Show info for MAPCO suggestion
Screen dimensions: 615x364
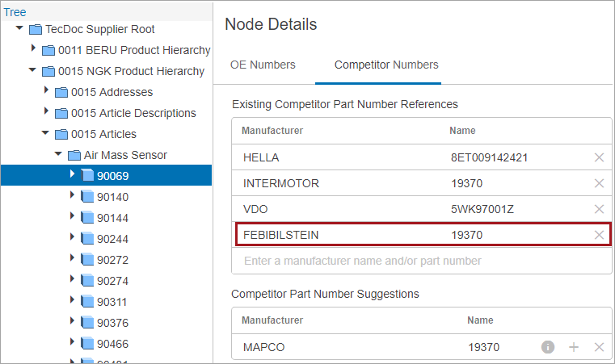[x=548, y=347]
